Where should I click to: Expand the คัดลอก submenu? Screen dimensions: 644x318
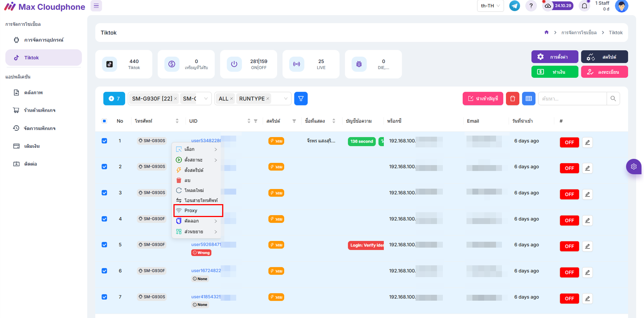197,221
